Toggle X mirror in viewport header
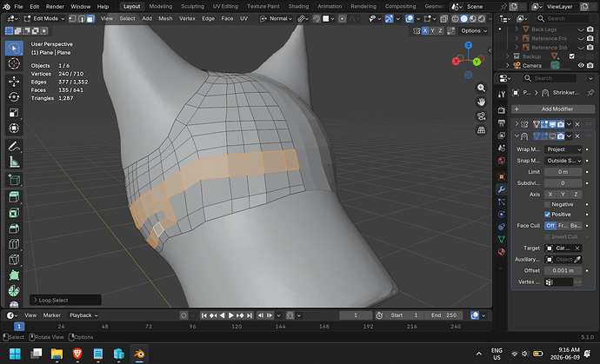600x364 pixels. (425, 31)
